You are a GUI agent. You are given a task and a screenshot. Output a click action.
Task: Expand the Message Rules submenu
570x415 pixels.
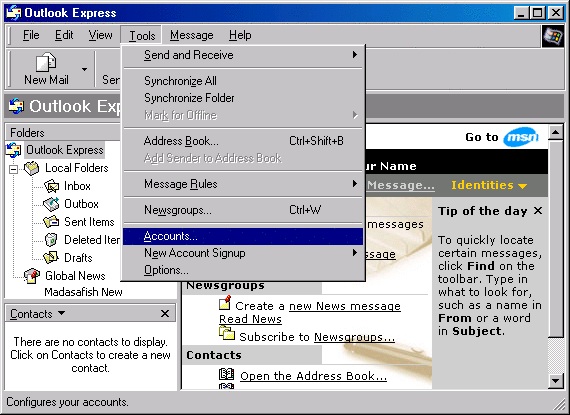pos(243,184)
